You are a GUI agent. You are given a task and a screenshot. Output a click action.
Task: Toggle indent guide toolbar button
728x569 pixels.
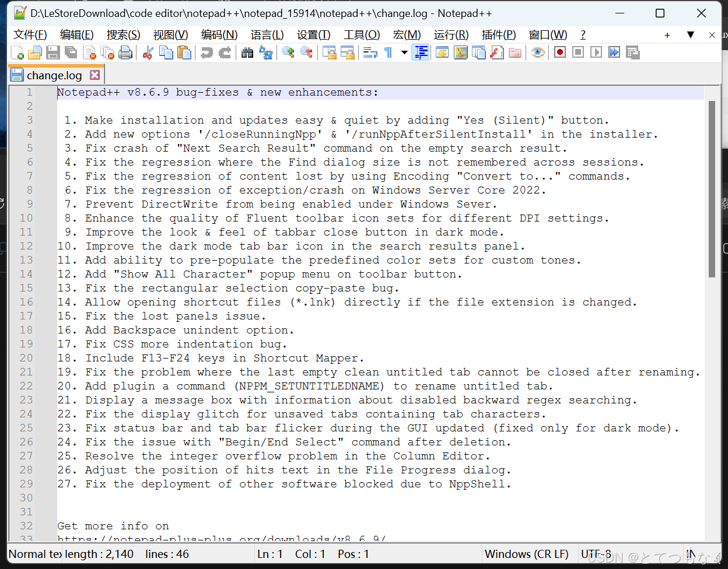point(420,53)
